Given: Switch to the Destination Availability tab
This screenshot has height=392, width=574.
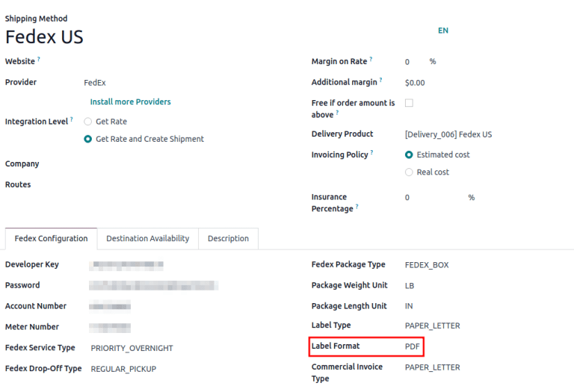Looking at the screenshot, I should pos(147,239).
